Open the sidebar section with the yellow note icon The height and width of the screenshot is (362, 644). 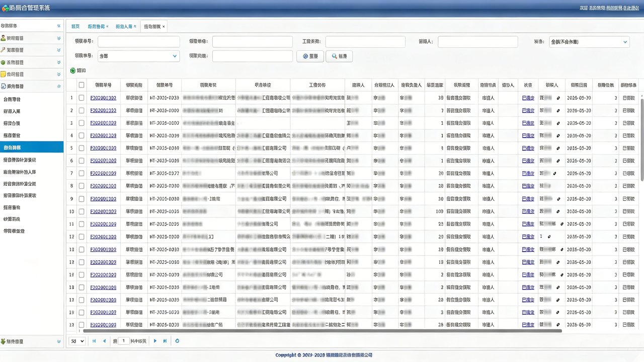click(x=32, y=75)
